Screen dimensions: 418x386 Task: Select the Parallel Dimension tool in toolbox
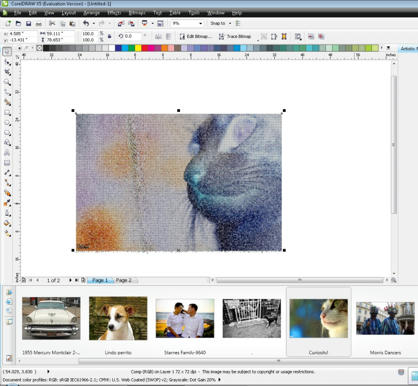pos(7,173)
